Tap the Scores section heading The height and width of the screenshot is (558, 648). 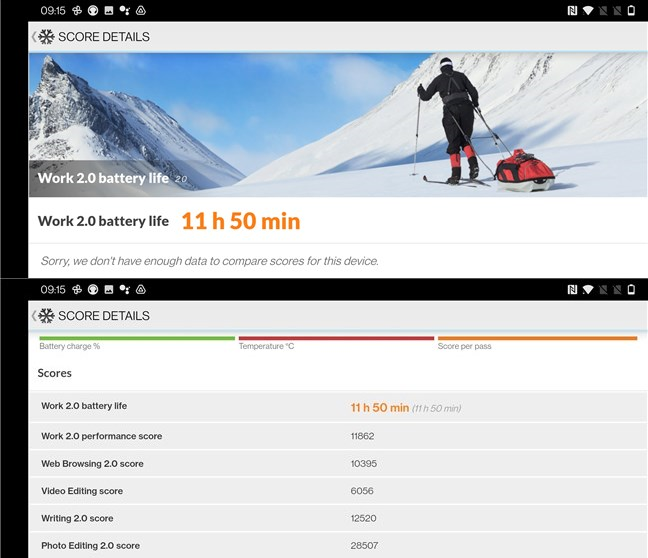[55, 373]
